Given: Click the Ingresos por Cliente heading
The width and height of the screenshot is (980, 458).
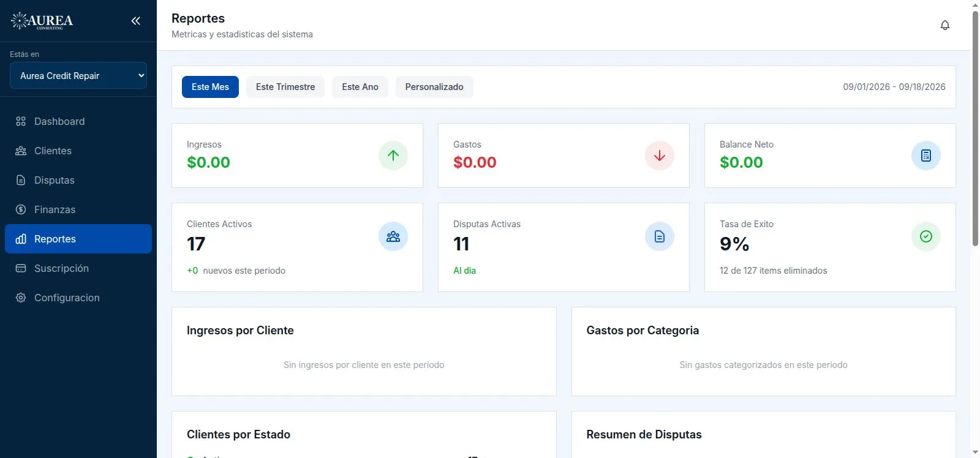Looking at the screenshot, I should 240,331.
